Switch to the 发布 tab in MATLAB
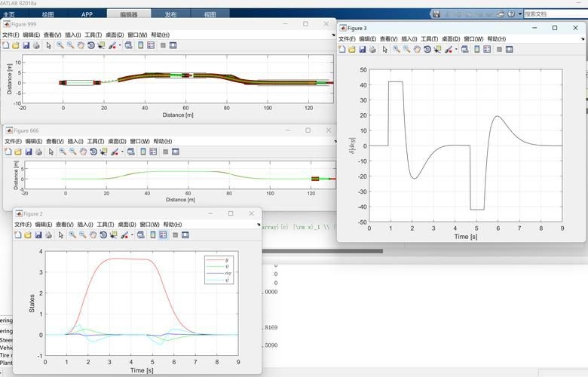 [170, 14]
